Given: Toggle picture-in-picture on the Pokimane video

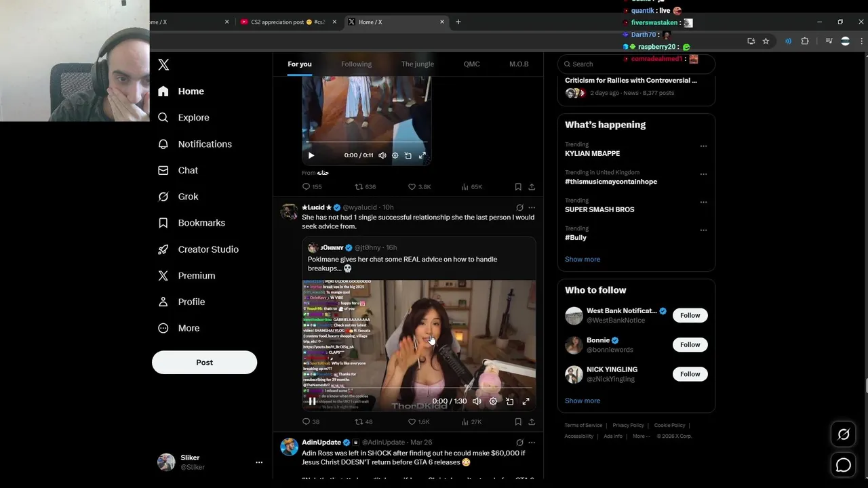Looking at the screenshot, I should (x=509, y=401).
